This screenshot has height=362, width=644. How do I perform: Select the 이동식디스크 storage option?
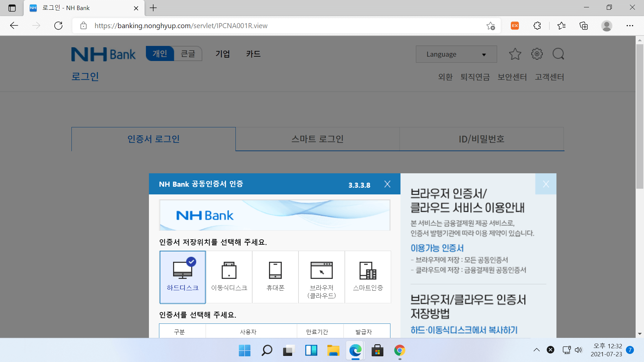tap(229, 277)
